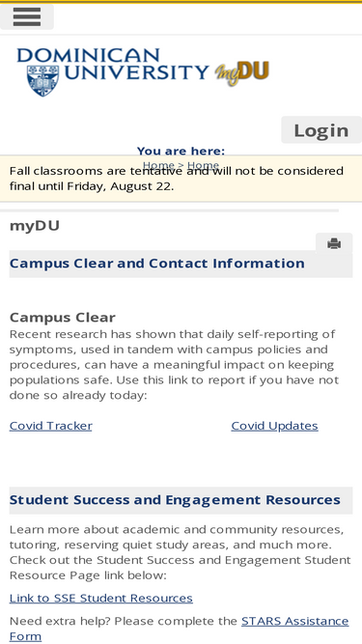
Task: Click the 'You are here:' label
Action: (x=181, y=151)
